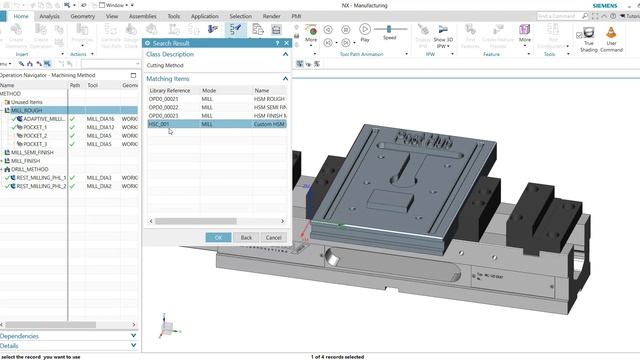Switch to the Assemblies tab
This screenshot has height=360, width=640.
click(x=142, y=16)
